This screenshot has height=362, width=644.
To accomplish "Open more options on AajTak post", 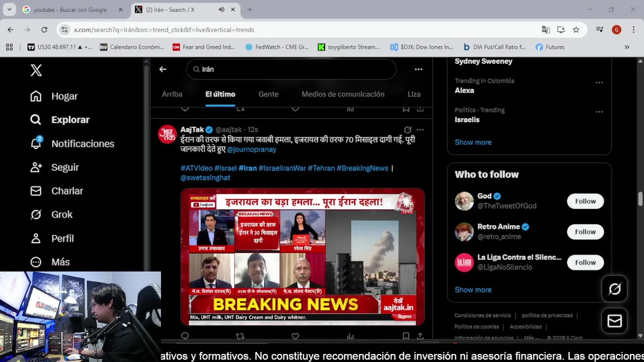I will point(420,130).
